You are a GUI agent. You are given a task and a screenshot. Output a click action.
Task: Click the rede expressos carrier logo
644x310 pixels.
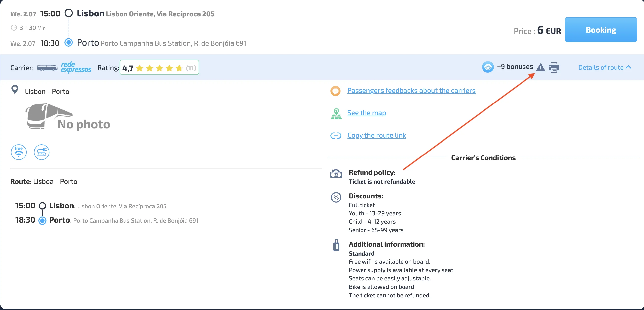pyautogui.click(x=76, y=67)
